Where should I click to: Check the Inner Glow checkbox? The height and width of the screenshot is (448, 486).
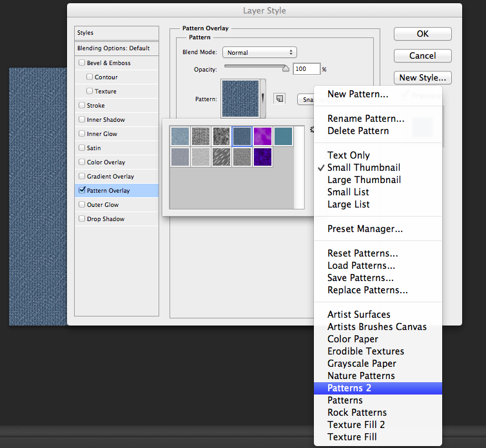(82, 133)
